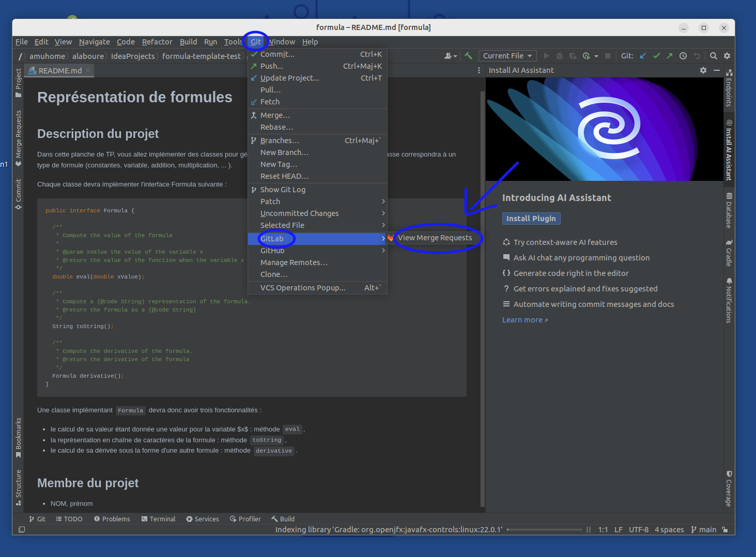
Task: Expand the Uncommitted Changes submenu
Action: coord(317,213)
